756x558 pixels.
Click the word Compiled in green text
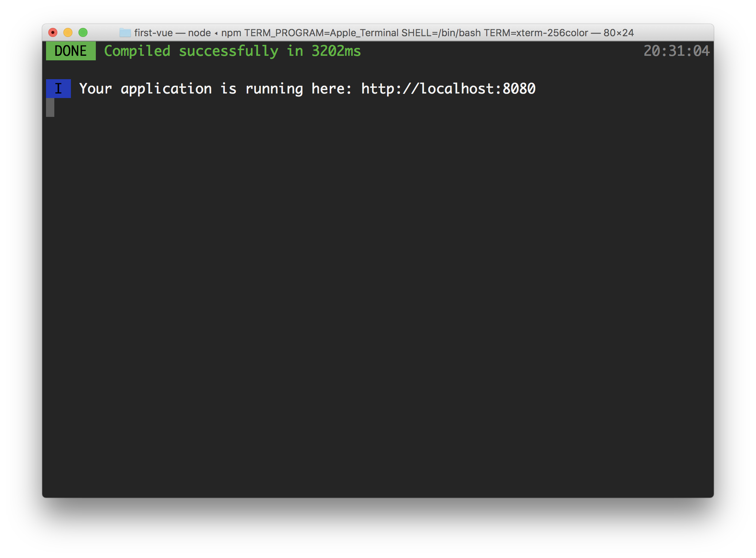coord(137,51)
